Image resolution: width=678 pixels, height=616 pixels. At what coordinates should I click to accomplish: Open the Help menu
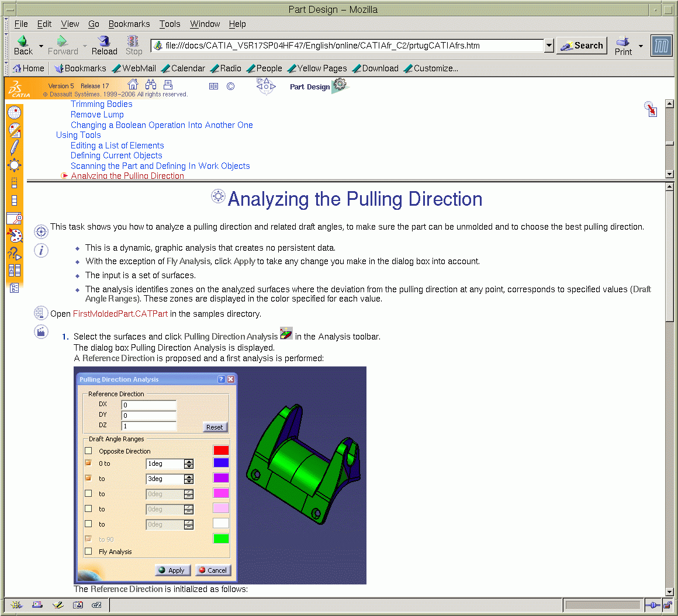point(237,24)
